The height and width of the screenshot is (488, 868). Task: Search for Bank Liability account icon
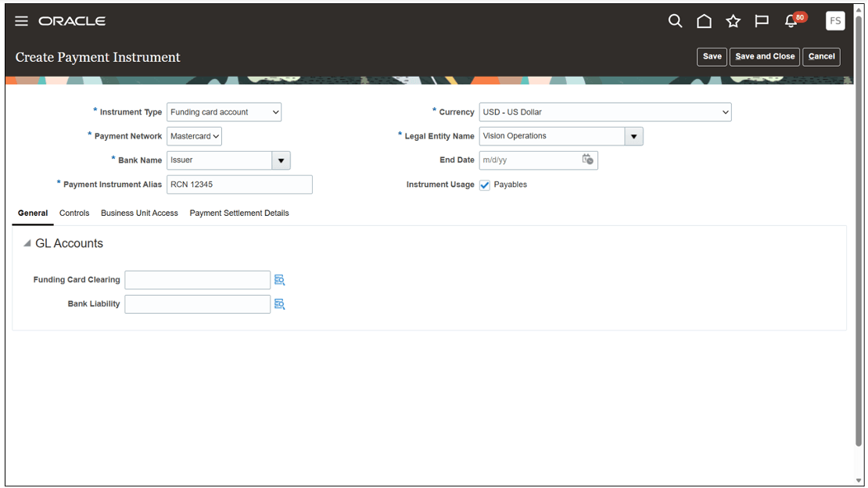[x=279, y=304]
